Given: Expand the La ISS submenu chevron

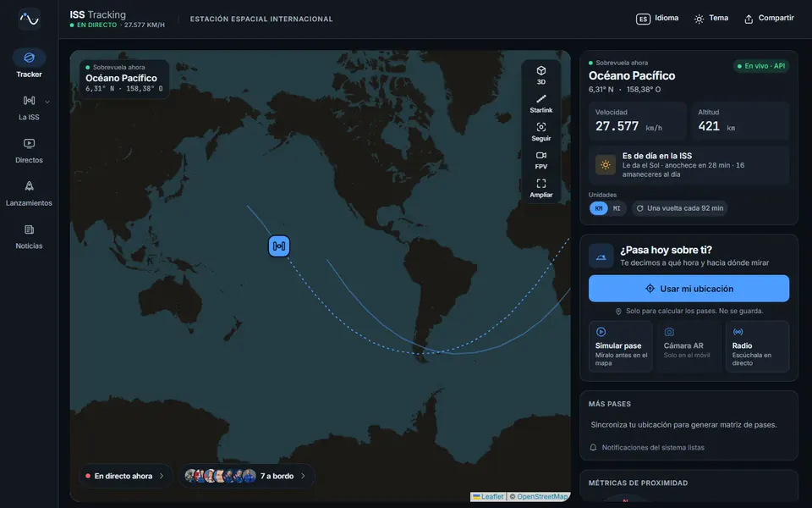Looking at the screenshot, I should [47, 102].
